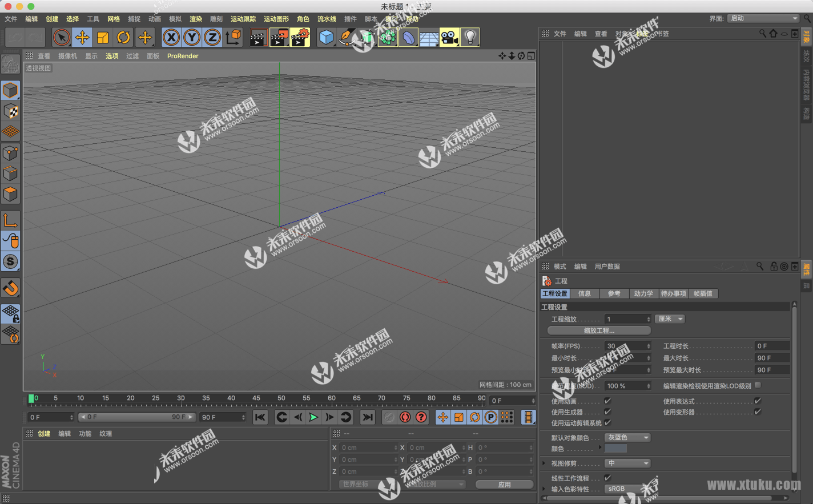This screenshot has width=813, height=504.
Task: Toggle the Z axis lock
Action: tap(212, 38)
